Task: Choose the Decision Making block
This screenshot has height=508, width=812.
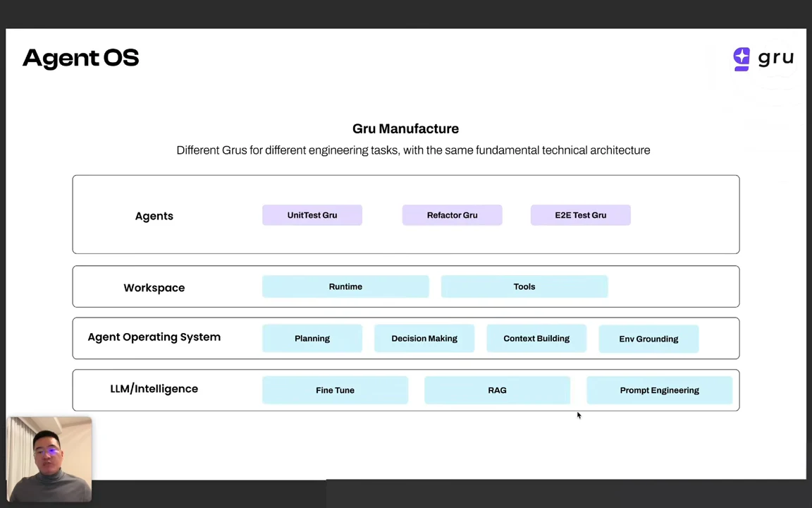Action: tap(424, 339)
